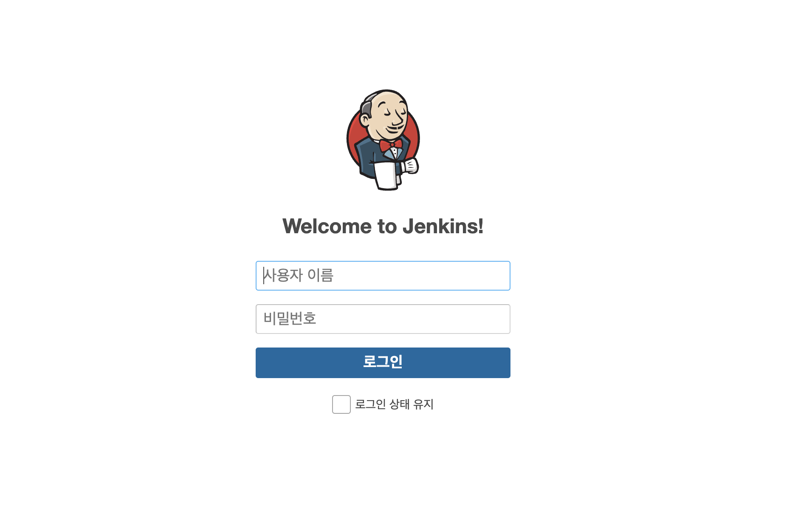Click the butler's red bow tie
812x520 pixels.
coord(391,145)
